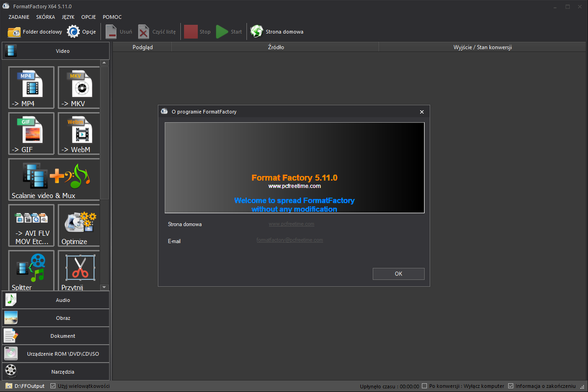Open the Splitter tool
Image resolution: width=588 pixels, height=392 pixels.
[x=31, y=270]
